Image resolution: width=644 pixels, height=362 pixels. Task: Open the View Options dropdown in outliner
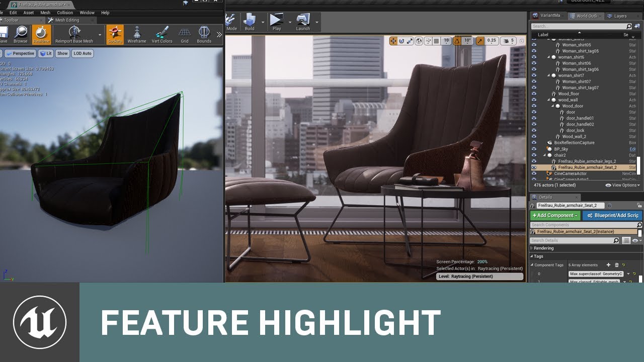click(x=623, y=185)
